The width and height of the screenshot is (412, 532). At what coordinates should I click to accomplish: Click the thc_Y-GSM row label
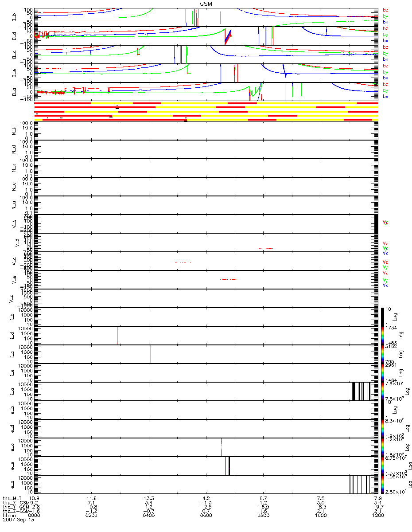(16, 507)
